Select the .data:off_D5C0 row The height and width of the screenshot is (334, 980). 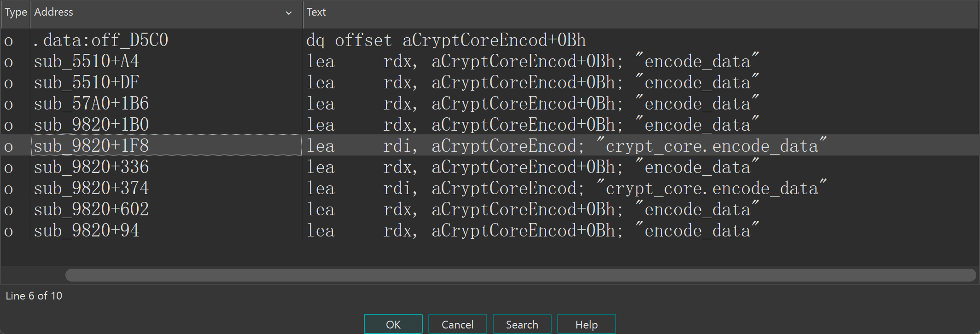tap(101, 40)
